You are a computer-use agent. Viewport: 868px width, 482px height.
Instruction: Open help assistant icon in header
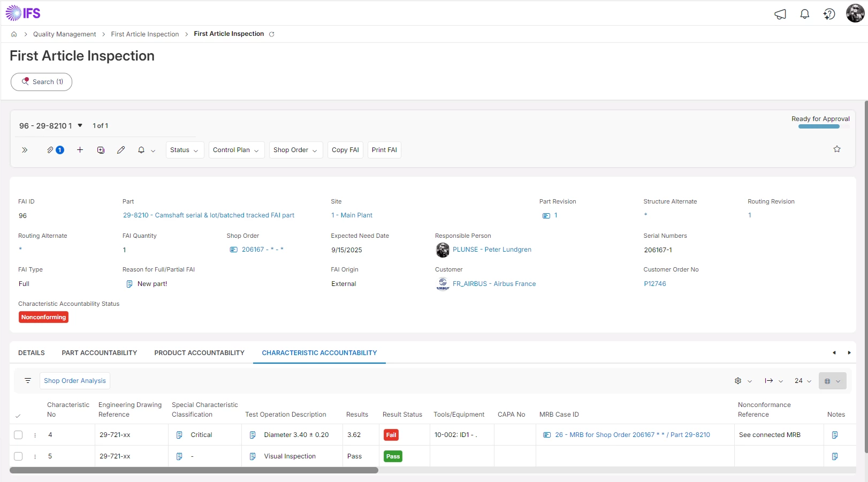point(829,14)
